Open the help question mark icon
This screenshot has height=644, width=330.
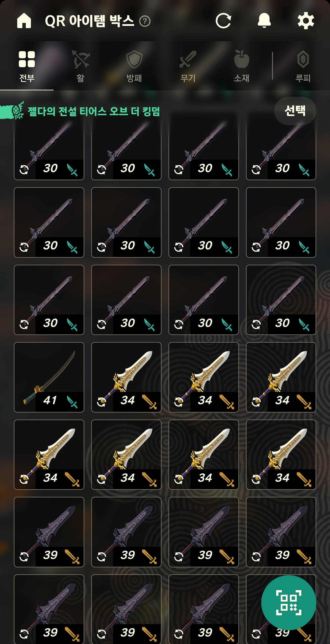[x=145, y=21]
